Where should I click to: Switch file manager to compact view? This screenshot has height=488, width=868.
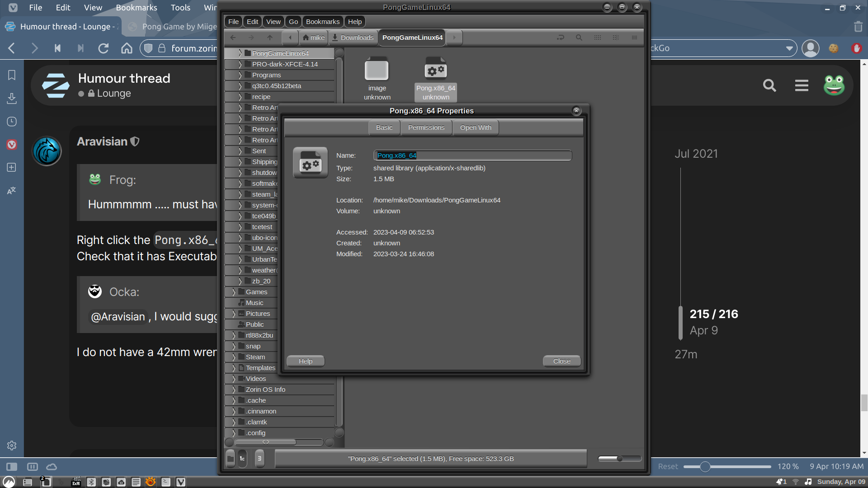point(635,38)
